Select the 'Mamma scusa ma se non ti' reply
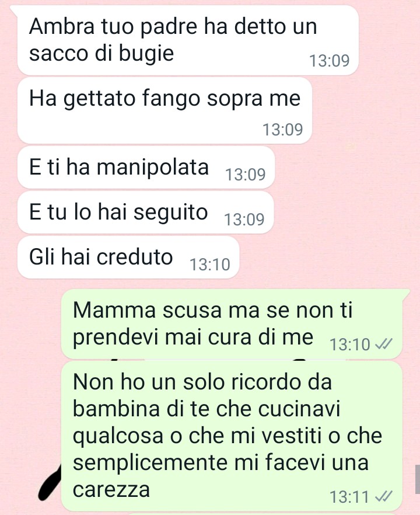The image size is (420, 515). (232, 324)
